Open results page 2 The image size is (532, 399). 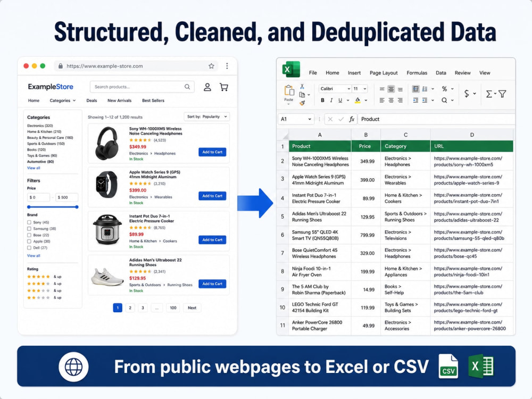click(130, 307)
